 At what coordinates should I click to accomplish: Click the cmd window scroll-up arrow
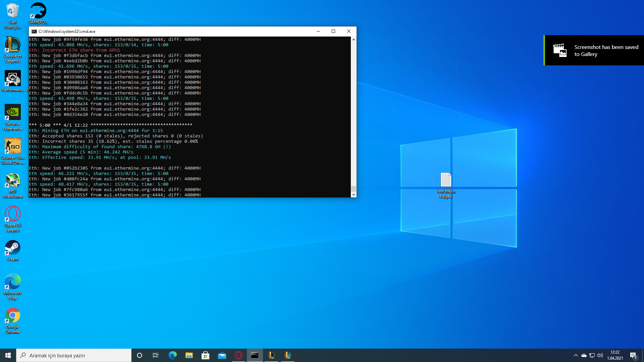354,40
